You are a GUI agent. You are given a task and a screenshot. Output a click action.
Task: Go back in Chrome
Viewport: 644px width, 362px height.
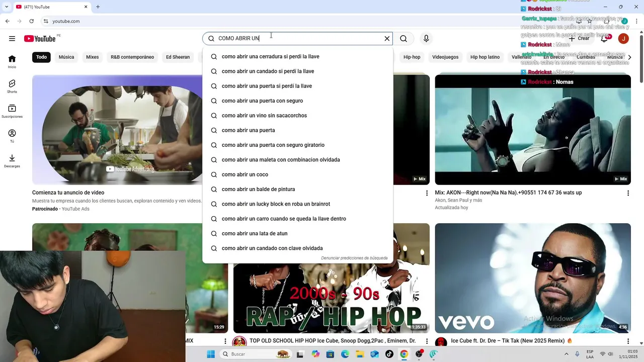8,21
